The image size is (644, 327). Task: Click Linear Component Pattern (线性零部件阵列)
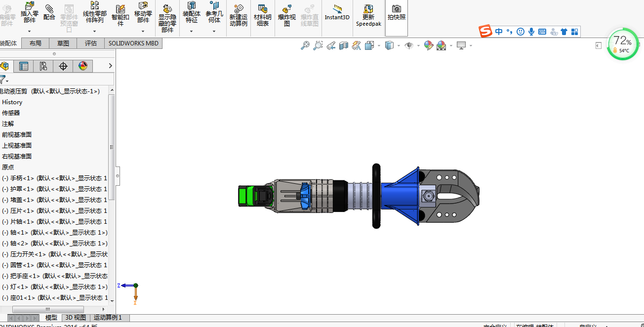point(94,13)
